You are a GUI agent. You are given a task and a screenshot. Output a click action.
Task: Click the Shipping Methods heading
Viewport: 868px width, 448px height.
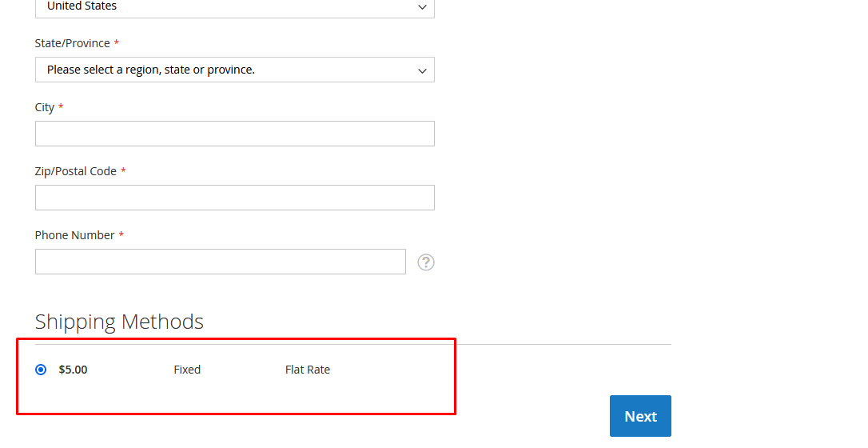point(119,322)
